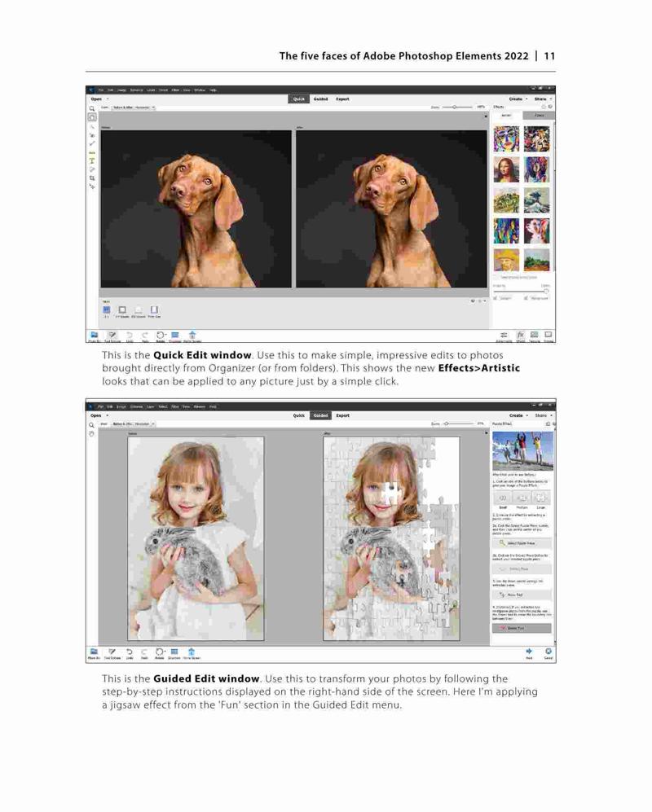The width and height of the screenshot is (652, 812).
Task: Open View dropdown in Guided Edit window
Action: pos(133,424)
